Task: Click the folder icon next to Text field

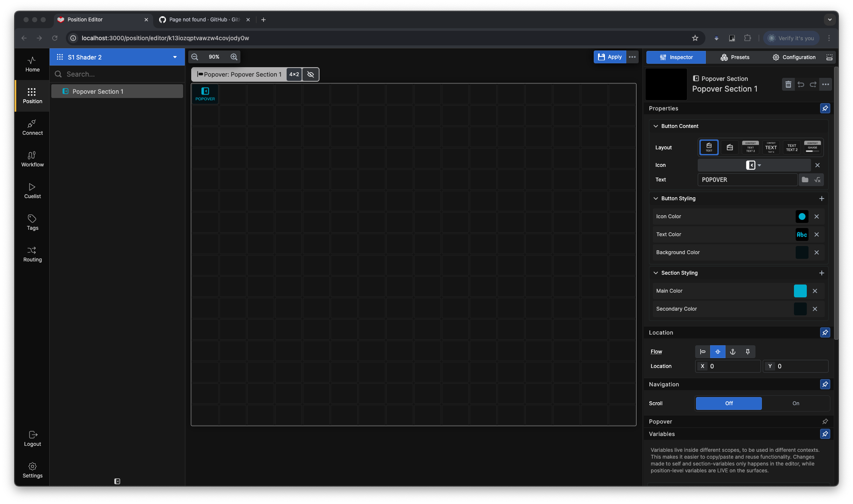Action: (x=805, y=180)
